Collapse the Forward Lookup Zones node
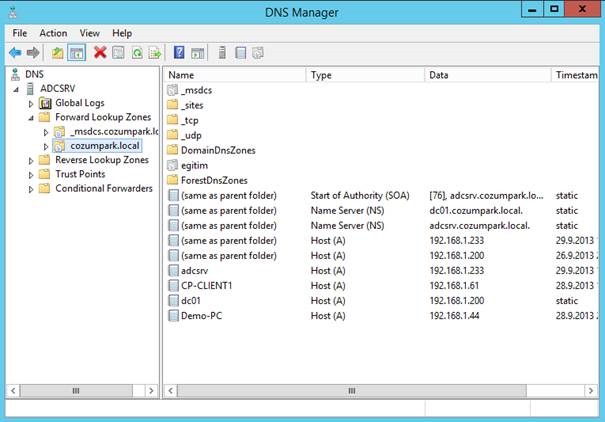The image size is (605, 422). pyautogui.click(x=31, y=118)
